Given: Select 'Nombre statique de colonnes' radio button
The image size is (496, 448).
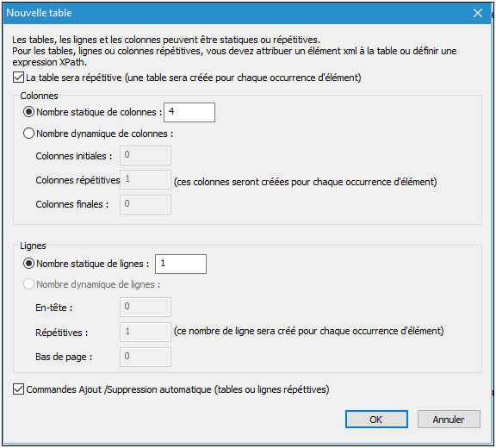Looking at the screenshot, I should coord(28,112).
